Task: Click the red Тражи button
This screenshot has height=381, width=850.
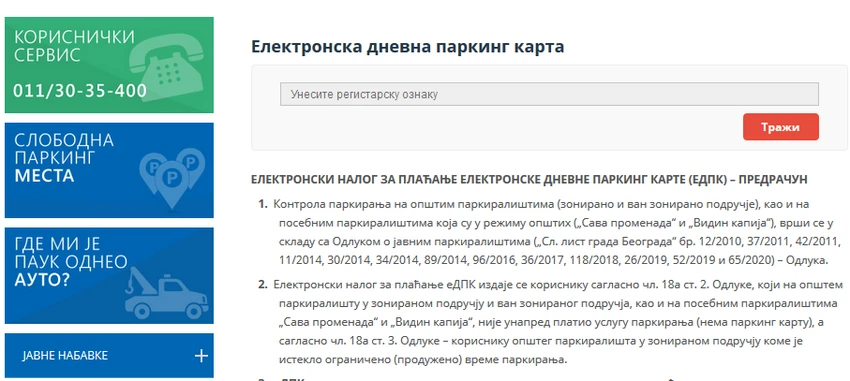Action: click(781, 127)
